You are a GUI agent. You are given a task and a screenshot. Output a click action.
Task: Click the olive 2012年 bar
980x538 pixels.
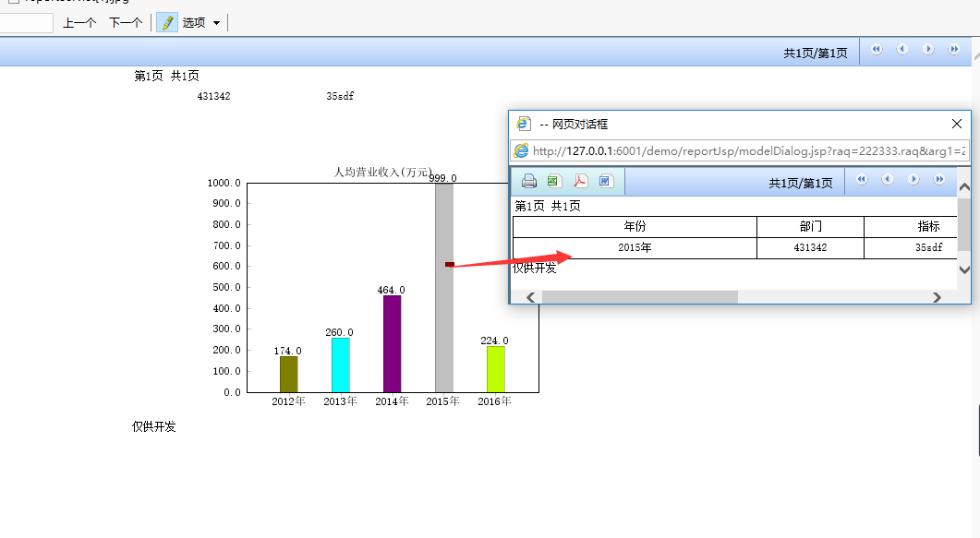click(289, 375)
